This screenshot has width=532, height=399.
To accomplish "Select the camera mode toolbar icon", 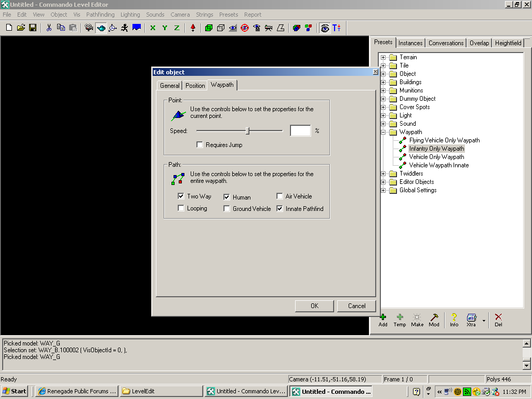I will [x=89, y=28].
